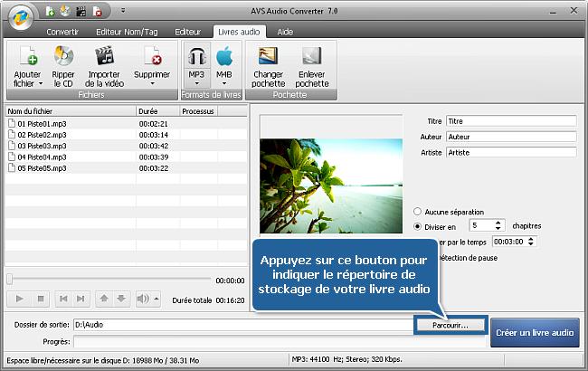
Task: Click the Parcourir... button
Action: coord(450,324)
